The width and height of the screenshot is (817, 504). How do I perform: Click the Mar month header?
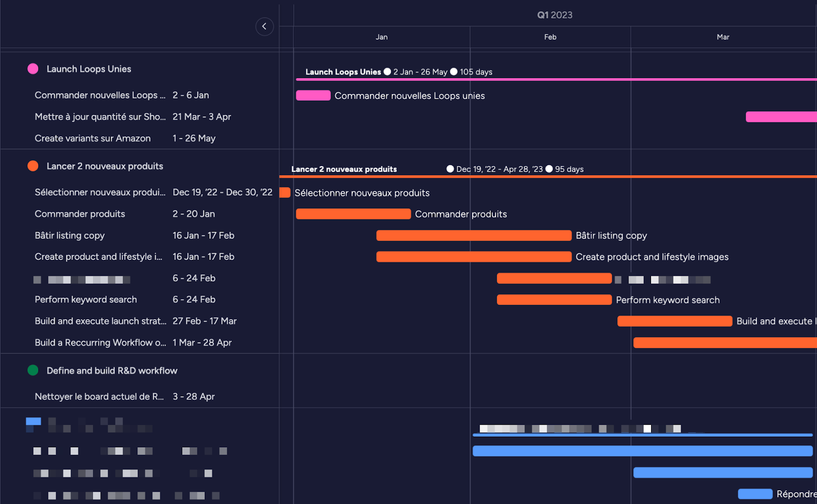click(723, 37)
